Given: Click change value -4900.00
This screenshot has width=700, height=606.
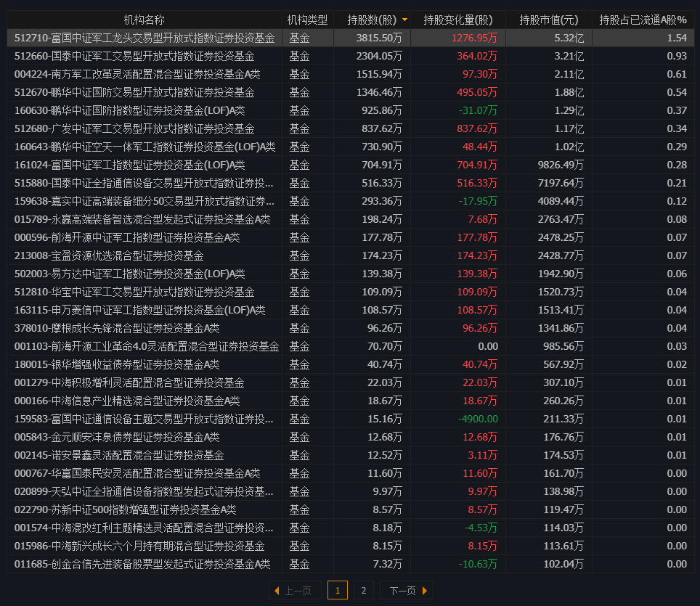Looking at the screenshot, I should tap(478, 419).
